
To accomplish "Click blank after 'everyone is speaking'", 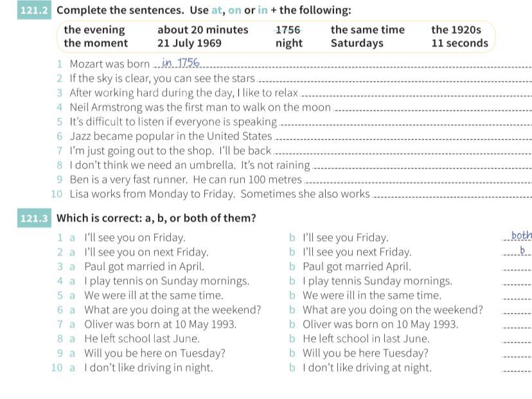I will (406, 123).
